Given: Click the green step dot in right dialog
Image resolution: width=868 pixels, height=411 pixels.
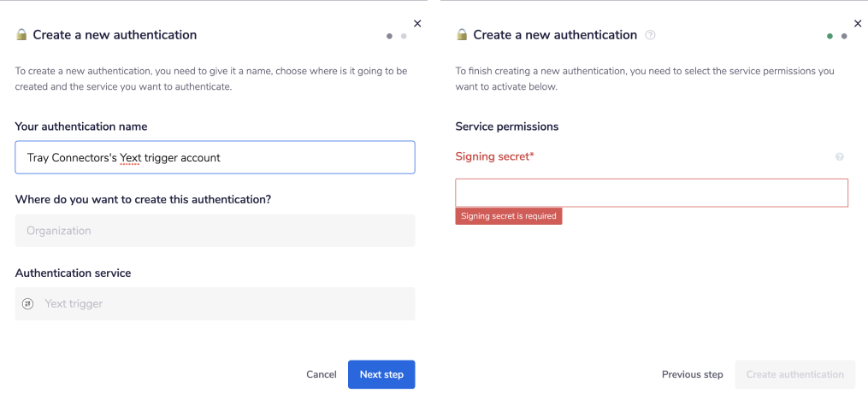Looking at the screenshot, I should pyautogui.click(x=830, y=36).
